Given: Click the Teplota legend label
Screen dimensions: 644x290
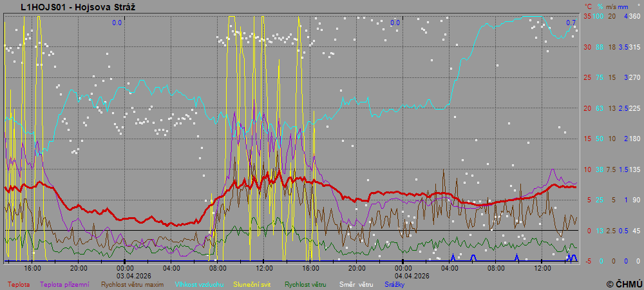Looking at the screenshot, I should coord(18,284).
